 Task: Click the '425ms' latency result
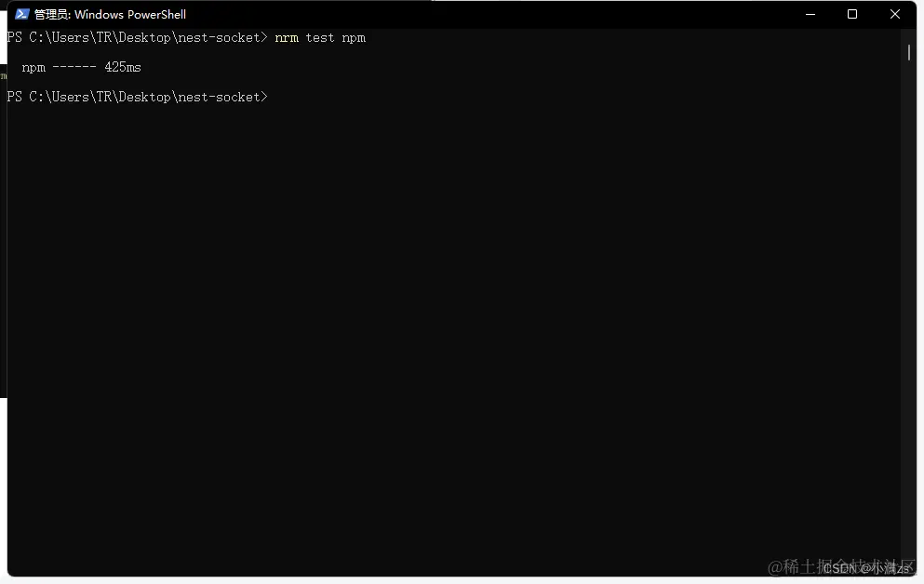coord(123,67)
